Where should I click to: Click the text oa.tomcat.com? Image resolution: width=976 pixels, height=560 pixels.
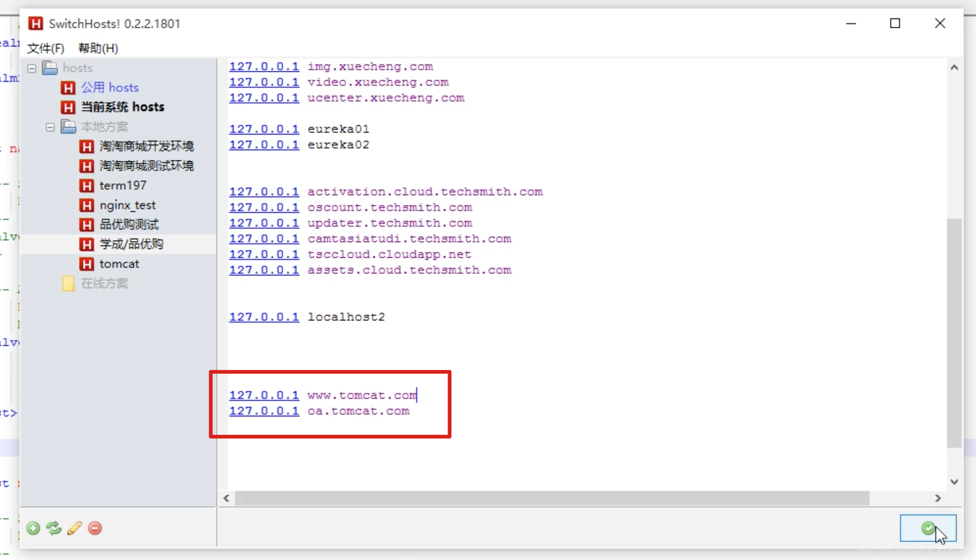pos(359,411)
